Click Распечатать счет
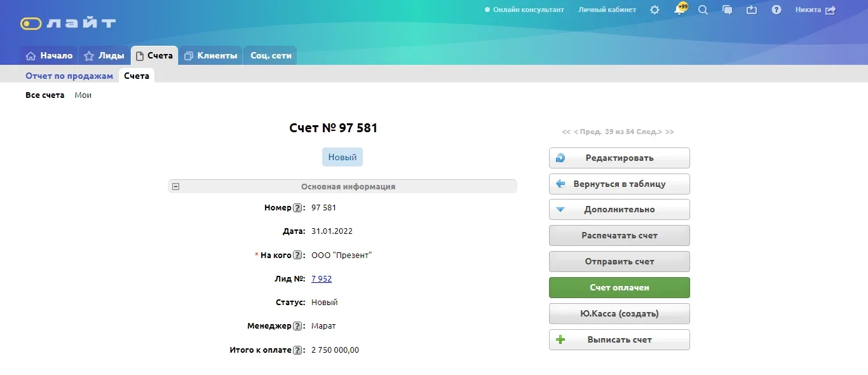The height and width of the screenshot is (375, 868). 620,236
